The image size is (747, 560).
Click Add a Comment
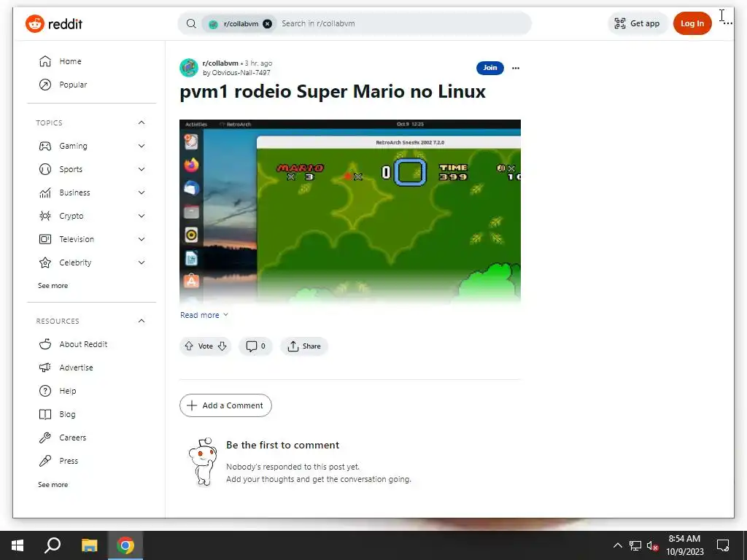click(x=225, y=405)
